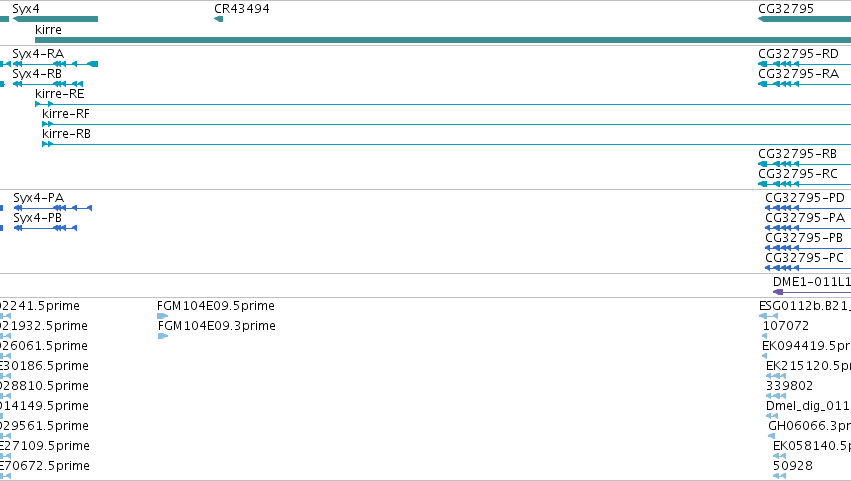Click the 107072 feature label
The height and width of the screenshot is (481, 851).
pyautogui.click(x=785, y=326)
